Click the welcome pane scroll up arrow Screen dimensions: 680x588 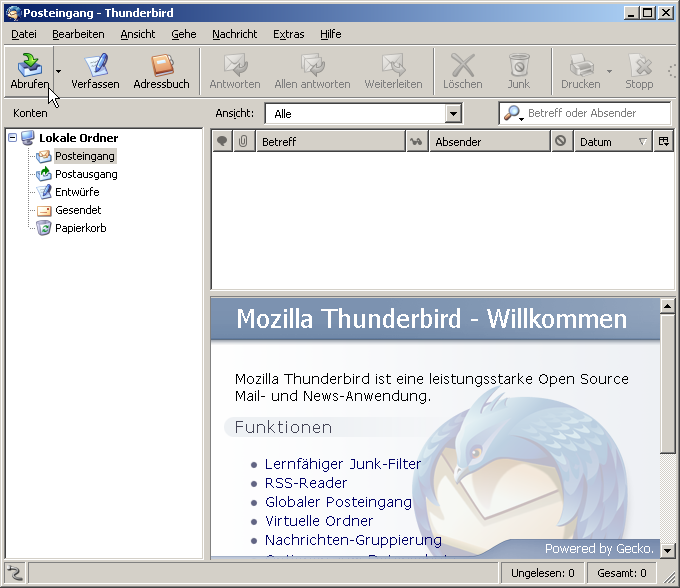(667, 306)
